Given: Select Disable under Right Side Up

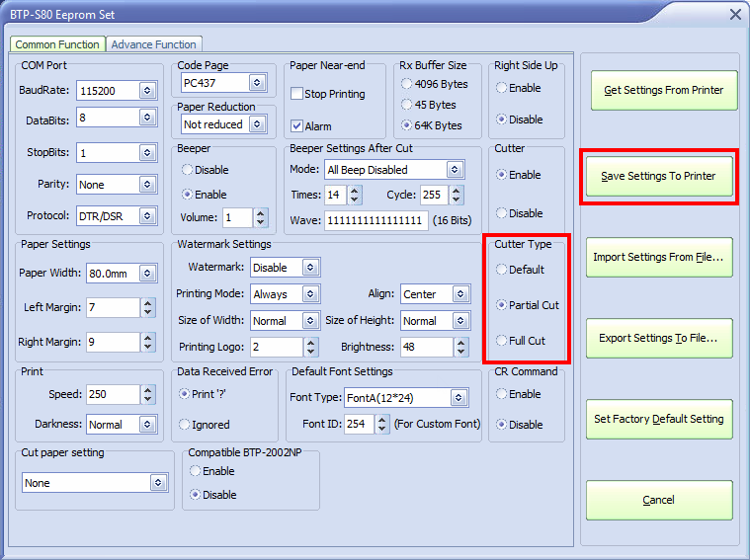Looking at the screenshot, I should tap(501, 120).
